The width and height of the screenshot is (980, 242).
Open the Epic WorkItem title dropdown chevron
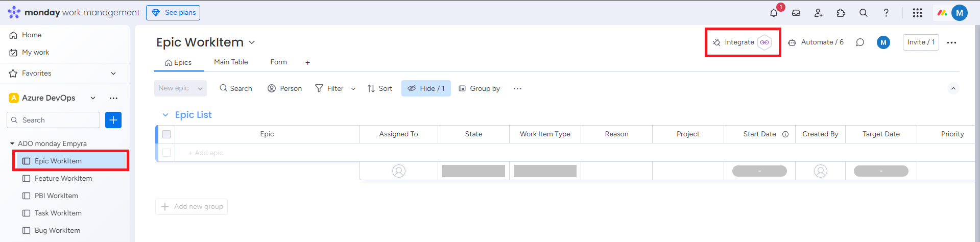pyautogui.click(x=252, y=42)
